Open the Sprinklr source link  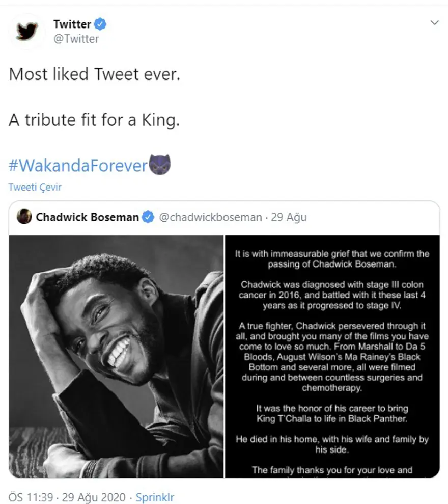[155, 497]
